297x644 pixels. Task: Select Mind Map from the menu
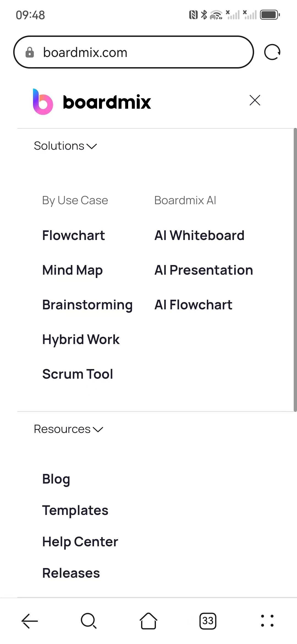click(x=72, y=270)
